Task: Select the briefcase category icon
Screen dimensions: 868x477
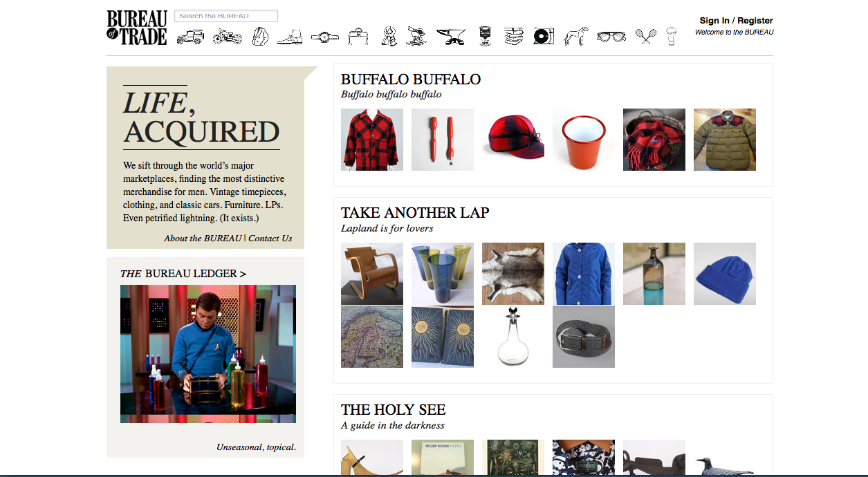Action: click(358, 37)
